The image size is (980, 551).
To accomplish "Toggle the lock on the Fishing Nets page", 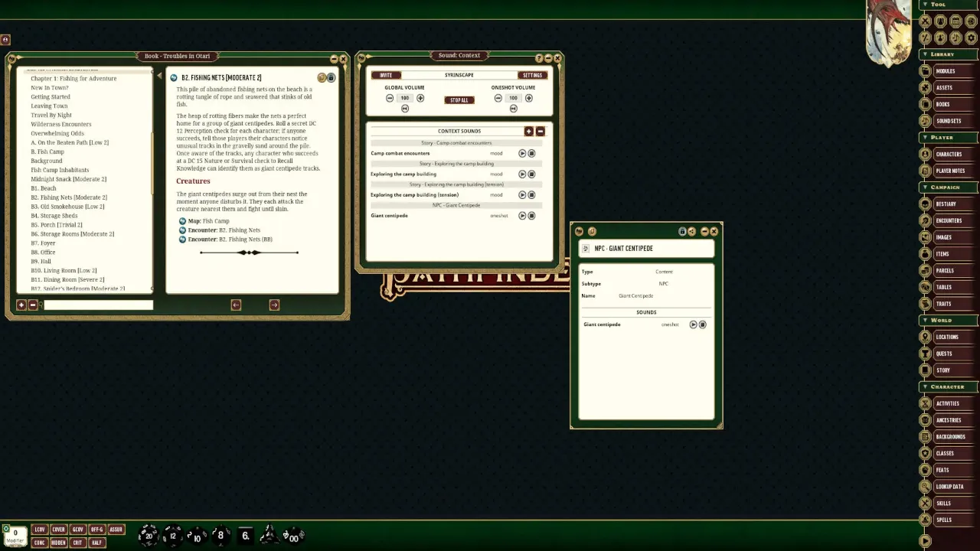I will 331,78.
